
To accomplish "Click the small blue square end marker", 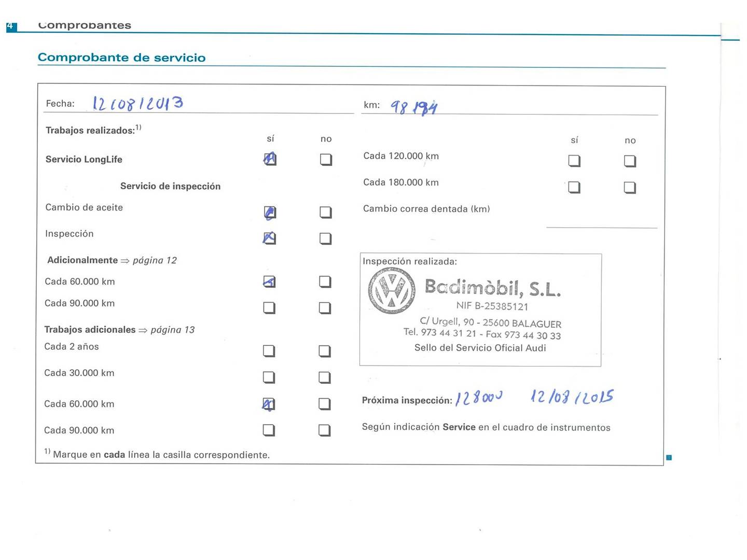I will tap(669, 457).
